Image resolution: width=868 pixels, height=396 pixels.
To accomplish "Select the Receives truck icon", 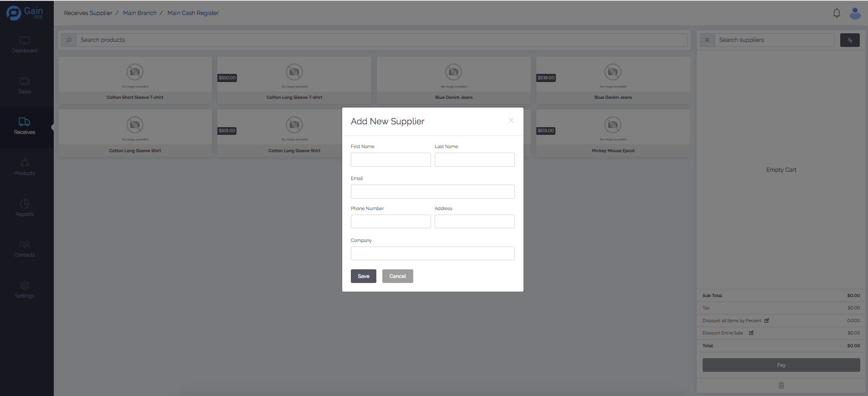I will point(25,122).
